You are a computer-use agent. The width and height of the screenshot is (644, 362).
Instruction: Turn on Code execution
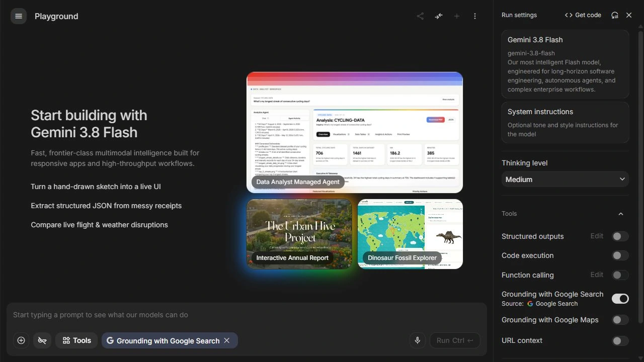620,255
